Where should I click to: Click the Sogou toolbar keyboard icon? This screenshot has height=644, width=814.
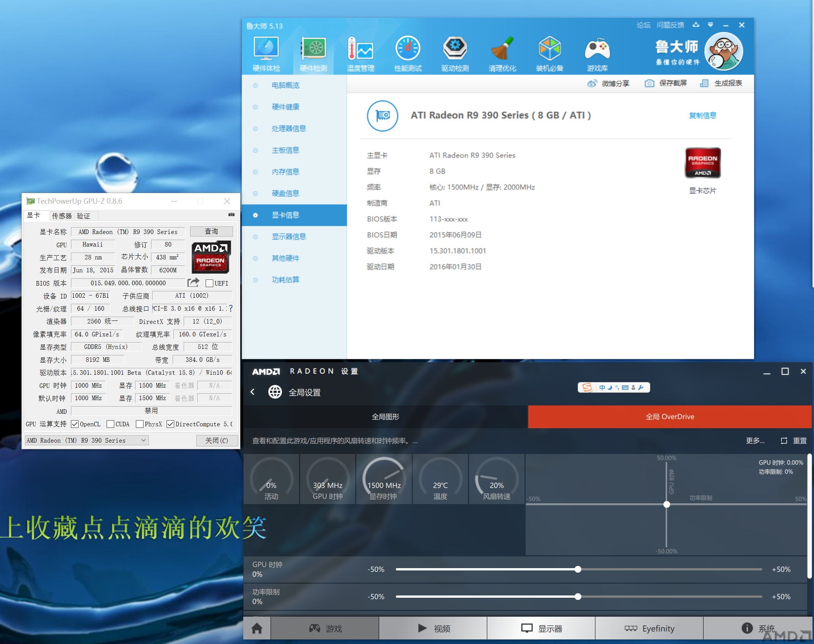pyautogui.click(x=625, y=388)
